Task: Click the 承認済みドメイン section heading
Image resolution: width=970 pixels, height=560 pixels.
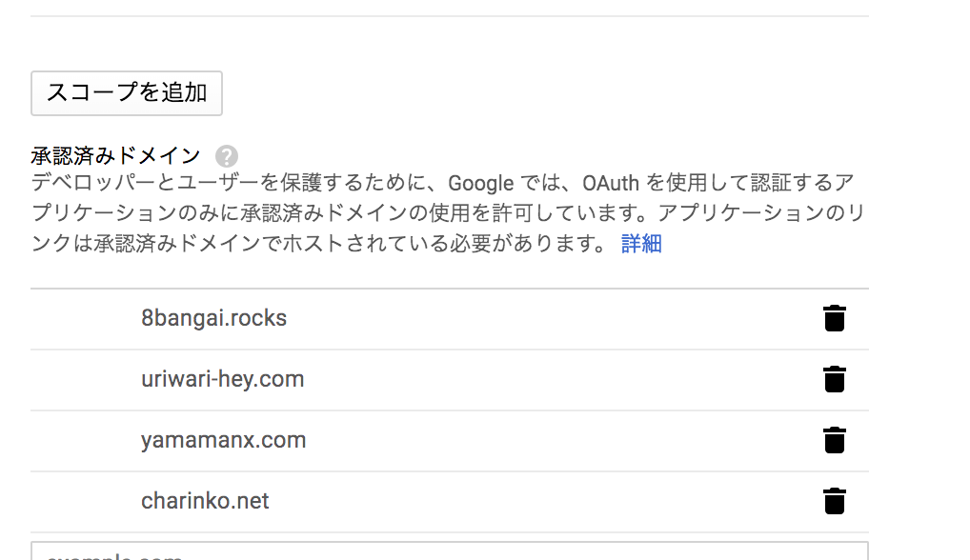Action: 115,156
